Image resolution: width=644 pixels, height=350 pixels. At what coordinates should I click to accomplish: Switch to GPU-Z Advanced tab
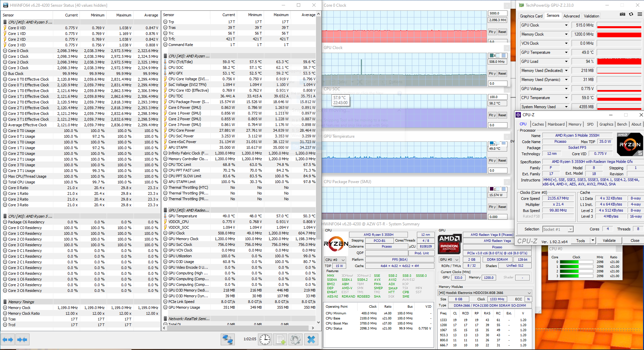pos(571,16)
